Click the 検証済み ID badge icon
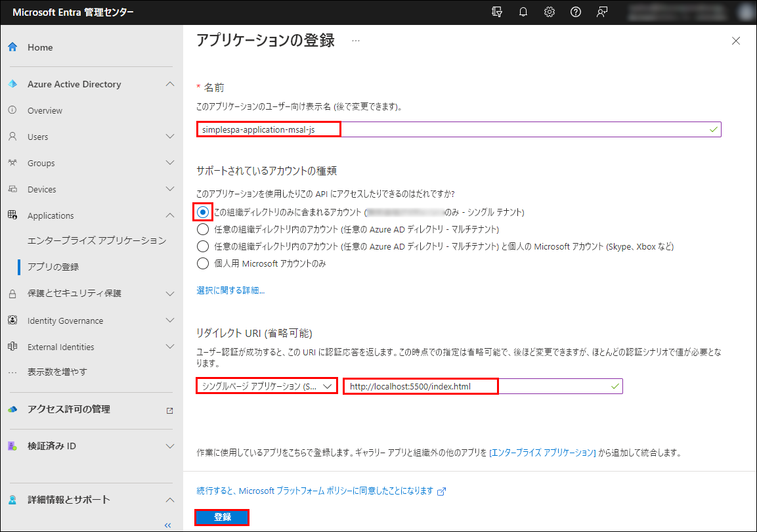757x532 pixels. click(x=12, y=445)
